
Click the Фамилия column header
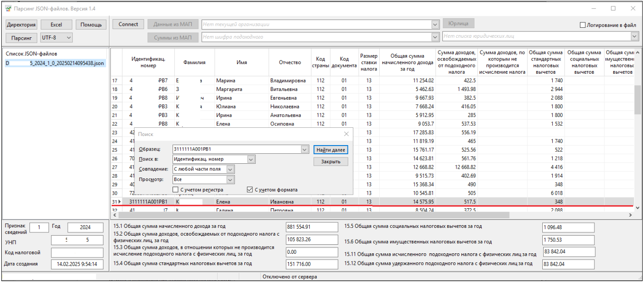(194, 62)
